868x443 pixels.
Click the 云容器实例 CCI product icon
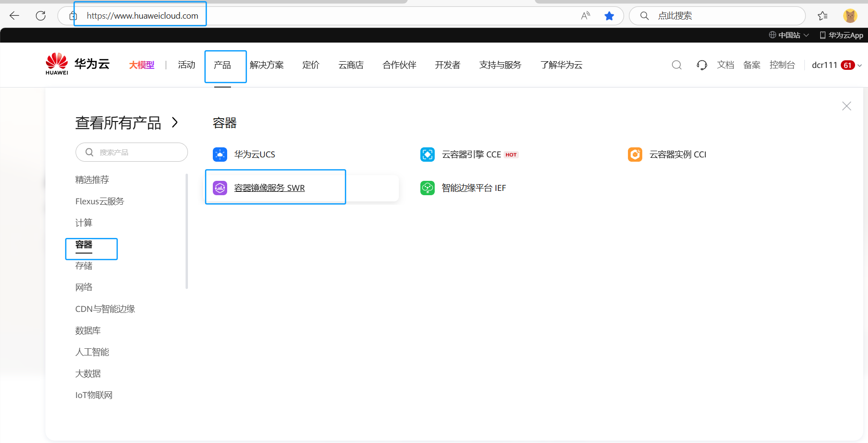click(635, 155)
